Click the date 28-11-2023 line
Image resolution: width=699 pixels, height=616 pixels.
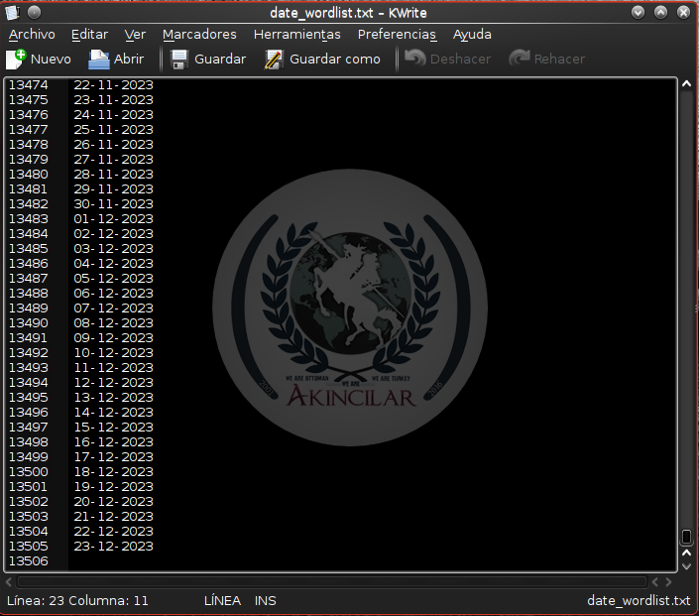[113, 174]
